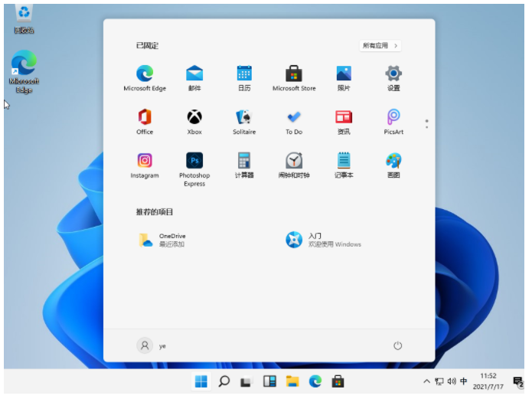Click the 所有应用 (All apps) button
The height and width of the screenshot is (399, 532).
point(380,46)
